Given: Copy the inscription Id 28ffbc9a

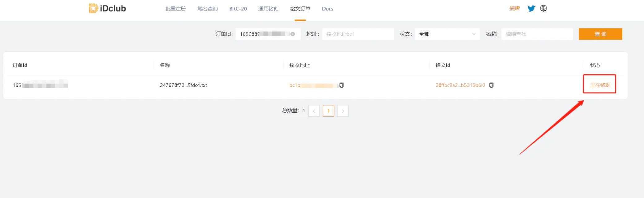Looking at the screenshot, I should 491,85.
